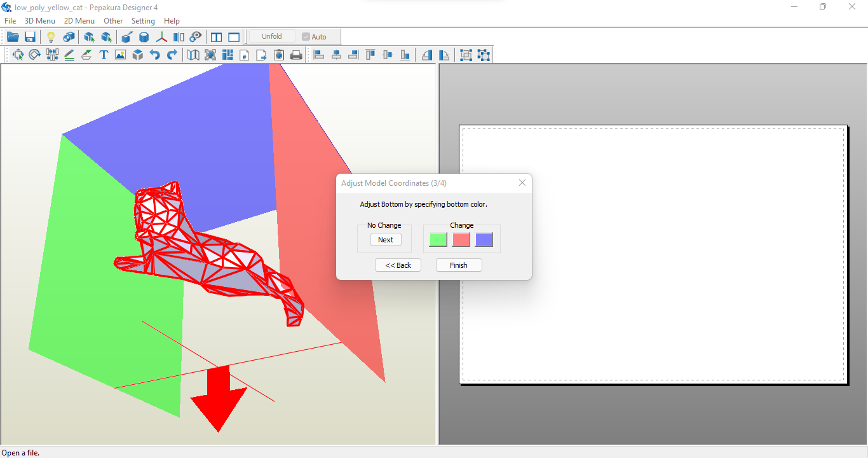
Task: Click the blue cylinder shape icon
Action: click(144, 37)
